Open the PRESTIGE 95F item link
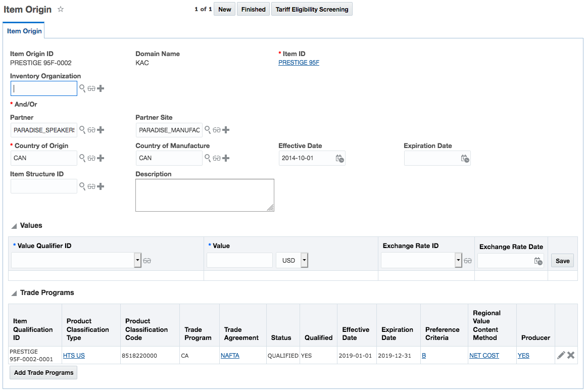 coord(299,63)
